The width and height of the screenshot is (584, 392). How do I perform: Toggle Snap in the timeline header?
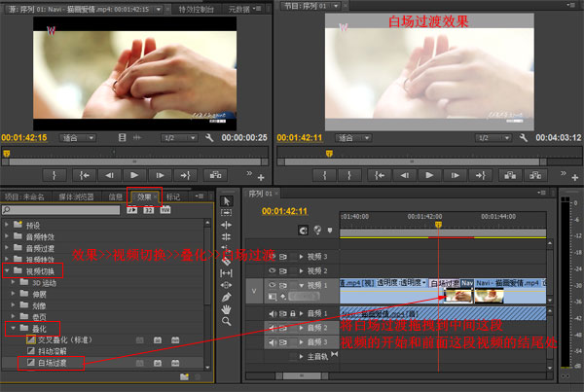[304, 231]
